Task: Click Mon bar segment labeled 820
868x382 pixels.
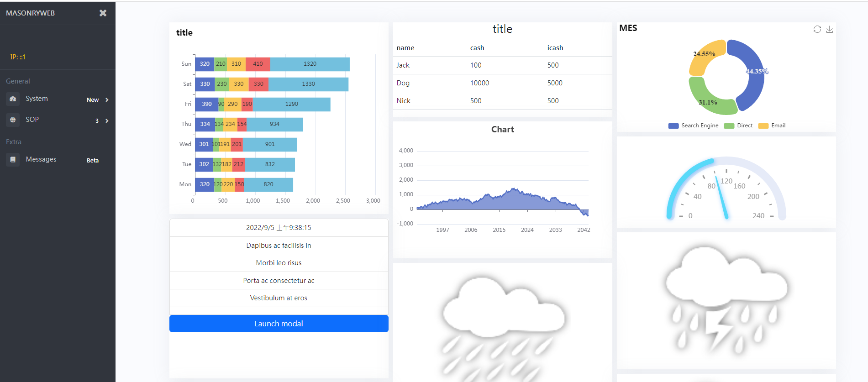Action: [268, 185]
